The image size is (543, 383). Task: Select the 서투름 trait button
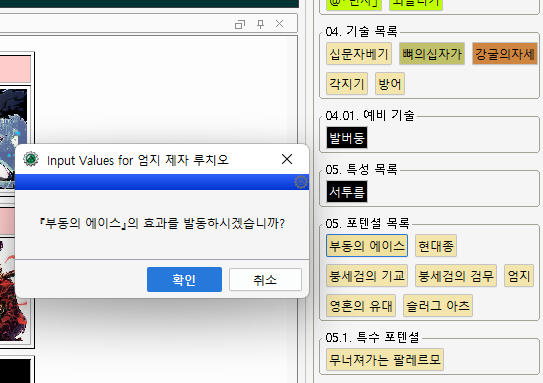(347, 192)
